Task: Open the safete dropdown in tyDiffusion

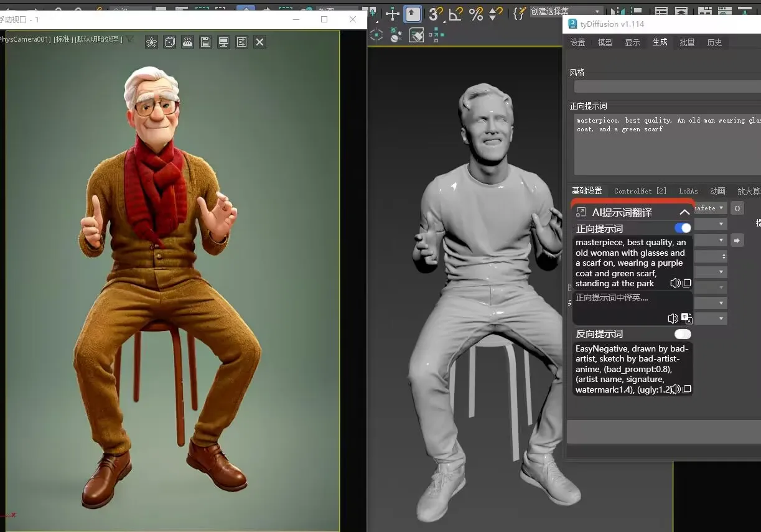Action: tap(711, 208)
